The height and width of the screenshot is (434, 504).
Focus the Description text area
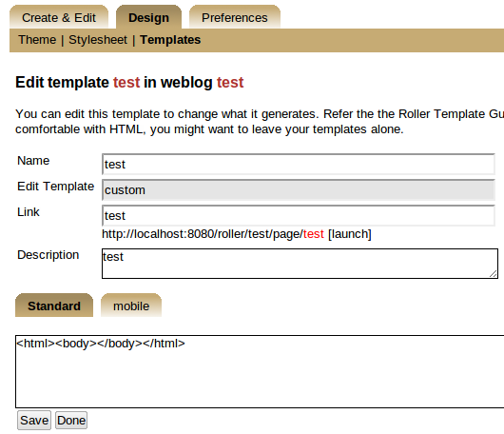click(300, 264)
